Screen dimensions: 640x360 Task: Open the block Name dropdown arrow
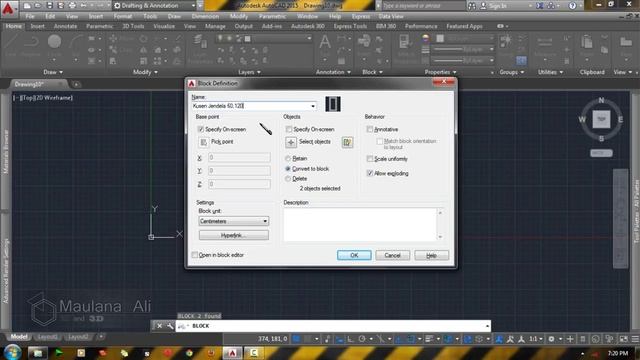pyautogui.click(x=313, y=106)
